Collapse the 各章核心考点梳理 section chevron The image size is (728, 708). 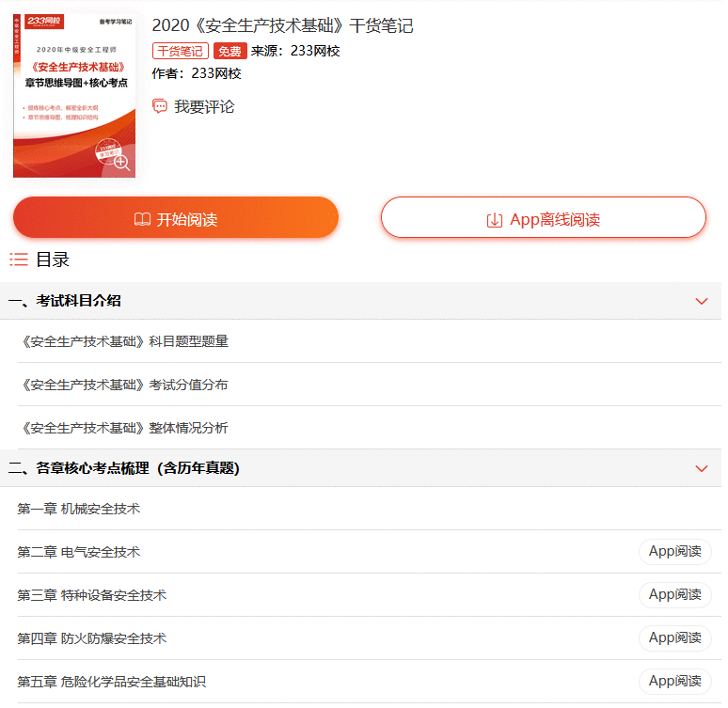(x=701, y=468)
